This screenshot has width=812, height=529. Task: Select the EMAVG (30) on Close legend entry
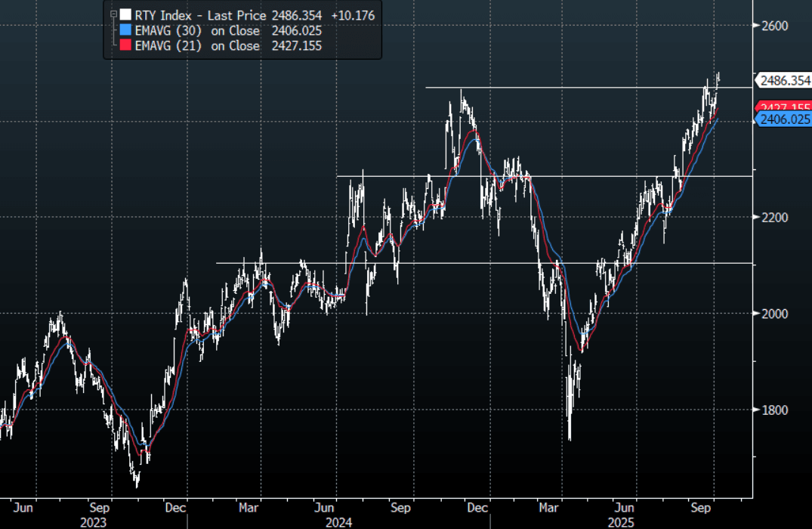click(196, 31)
